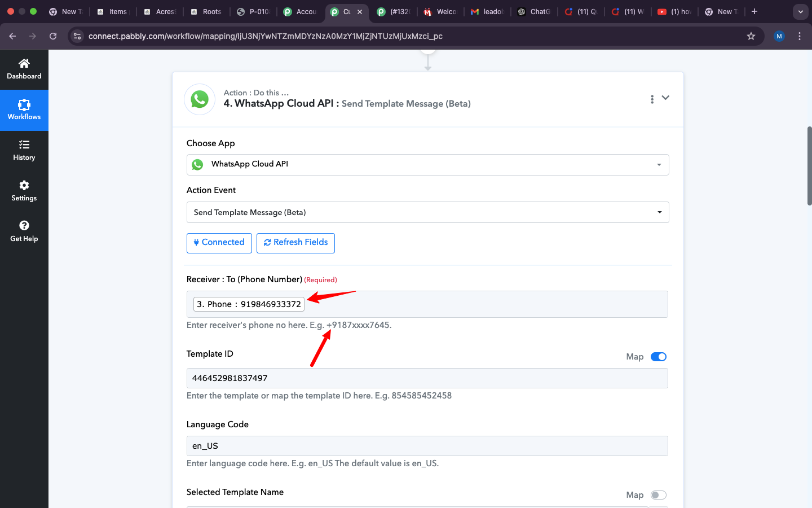The height and width of the screenshot is (508, 812).
Task: Close the active Pabbly Connect tab
Action: [360, 12]
